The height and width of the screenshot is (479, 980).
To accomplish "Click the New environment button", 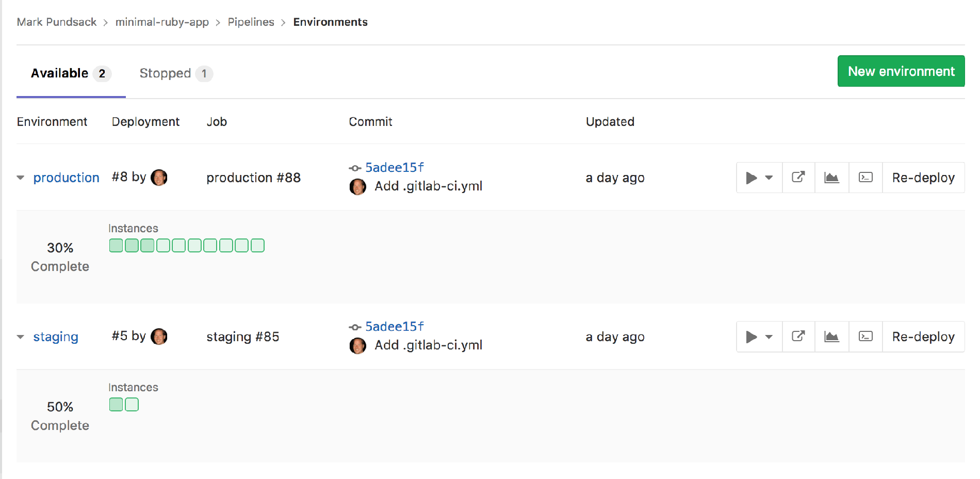I will [901, 71].
